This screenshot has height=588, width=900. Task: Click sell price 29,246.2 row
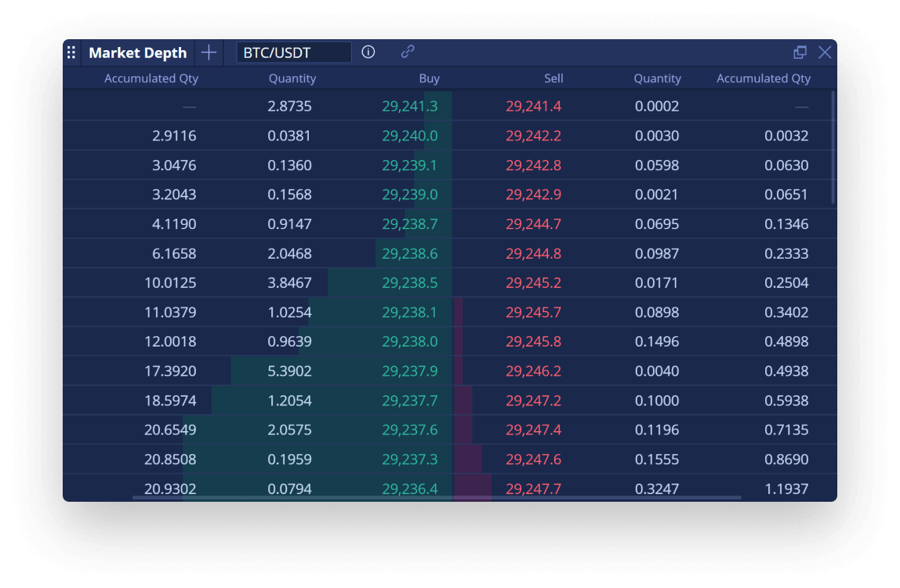pyautogui.click(x=533, y=372)
